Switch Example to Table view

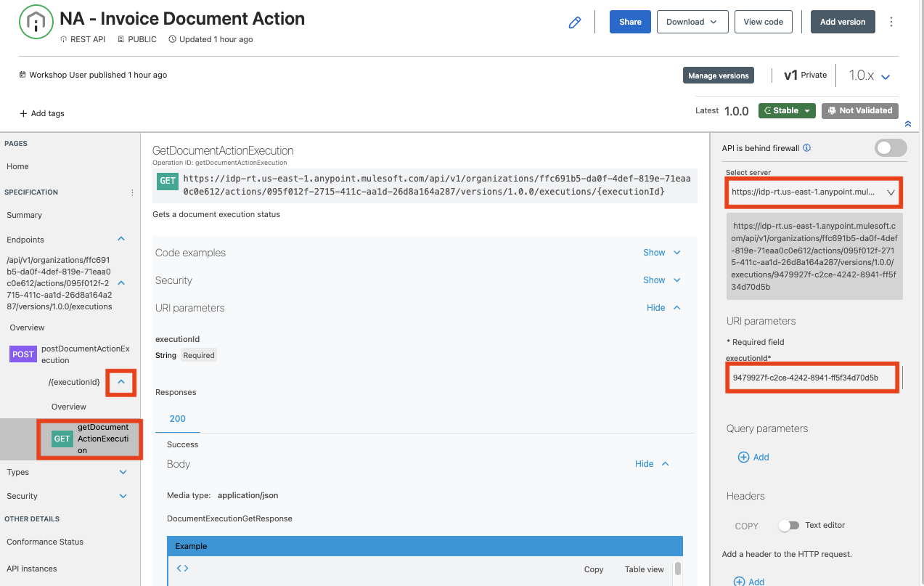(x=645, y=569)
